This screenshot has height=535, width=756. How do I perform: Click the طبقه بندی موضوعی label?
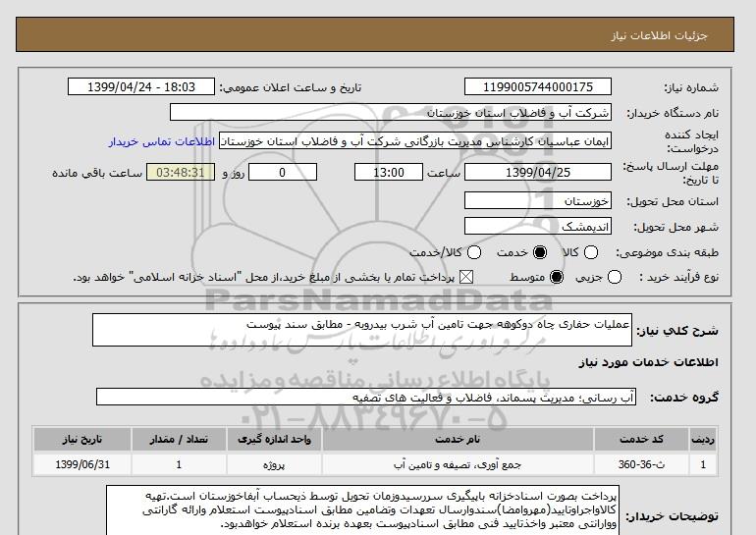pos(668,252)
